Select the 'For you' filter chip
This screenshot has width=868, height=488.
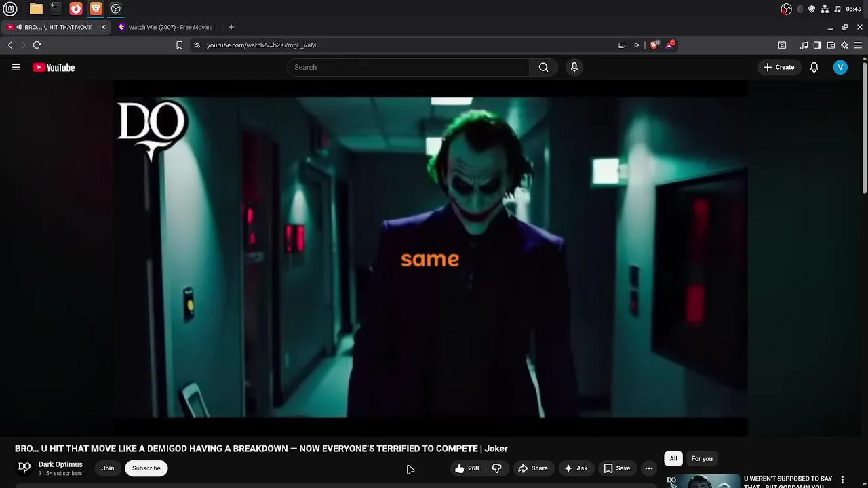[x=702, y=459]
